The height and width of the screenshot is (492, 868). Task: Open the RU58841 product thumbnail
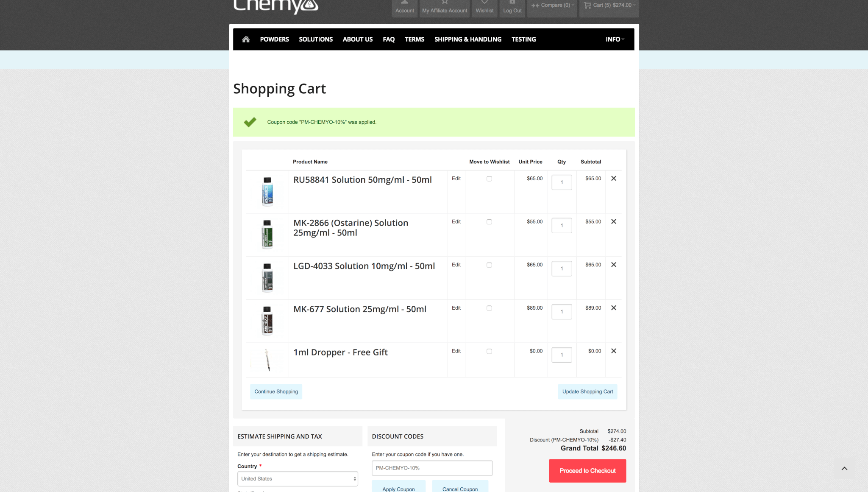(x=267, y=192)
